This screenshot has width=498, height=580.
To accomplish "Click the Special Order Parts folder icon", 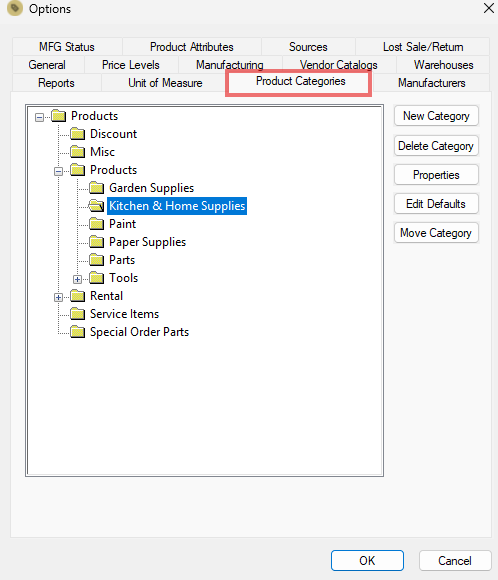I will [x=78, y=332].
